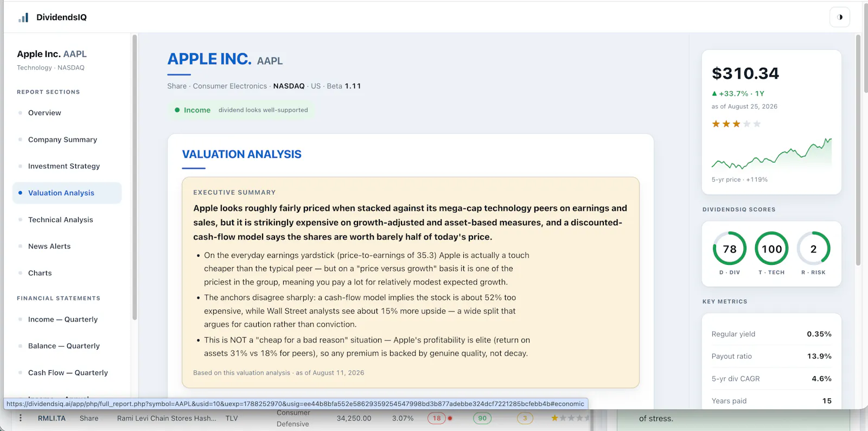This screenshot has width=868, height=431.
Task: Click the Regular yield value 0.35%
Action: (x=819, y=334)
